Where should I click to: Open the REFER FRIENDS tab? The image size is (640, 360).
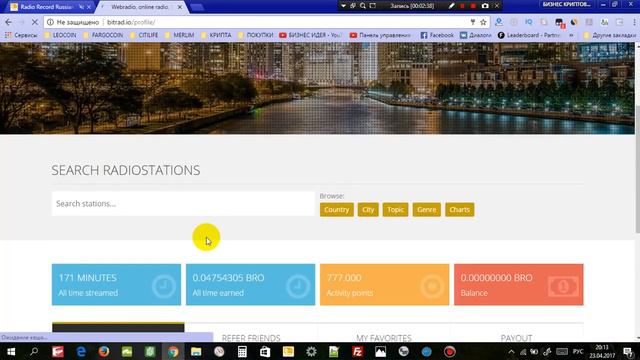click(x=251, y=338)
